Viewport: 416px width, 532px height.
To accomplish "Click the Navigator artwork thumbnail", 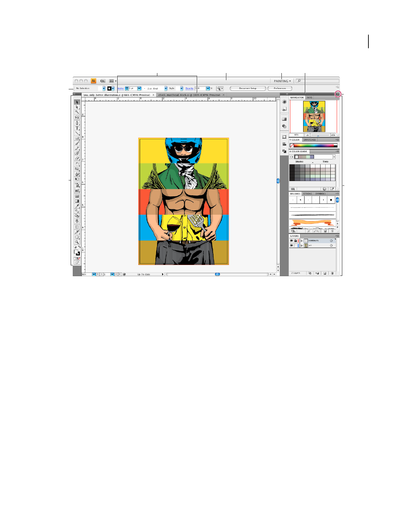I will point(314,117).
